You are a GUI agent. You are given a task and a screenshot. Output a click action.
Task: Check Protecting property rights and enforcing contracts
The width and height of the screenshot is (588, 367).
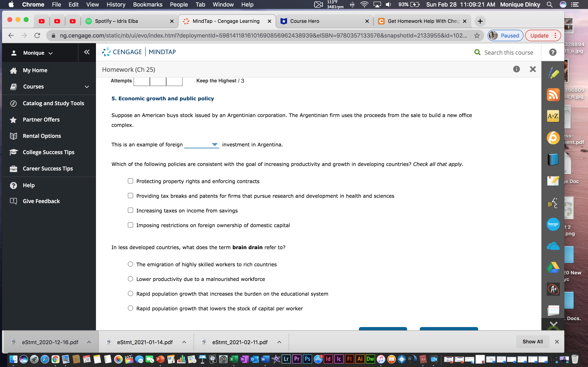point(130,181)
